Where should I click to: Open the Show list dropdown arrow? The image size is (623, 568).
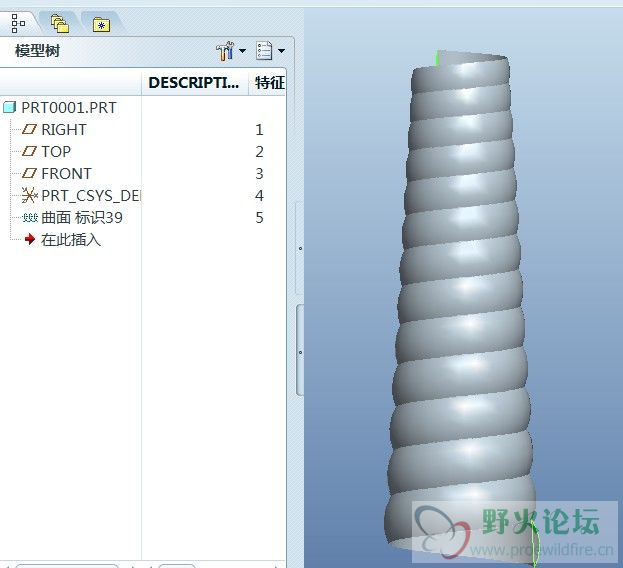(281, 51)
